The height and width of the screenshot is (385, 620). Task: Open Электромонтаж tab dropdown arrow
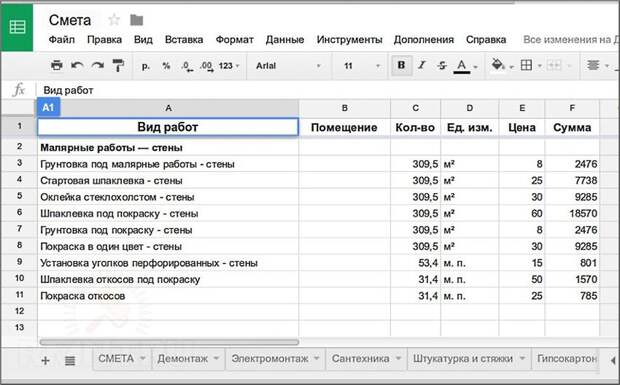(317, 358)
